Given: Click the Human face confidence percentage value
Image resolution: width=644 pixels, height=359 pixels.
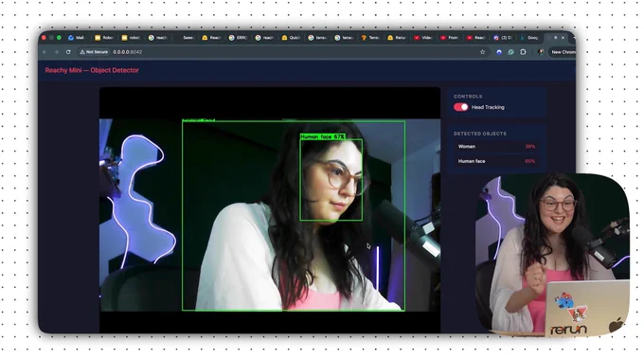Looking at the screenshot, I should (530, 161).
